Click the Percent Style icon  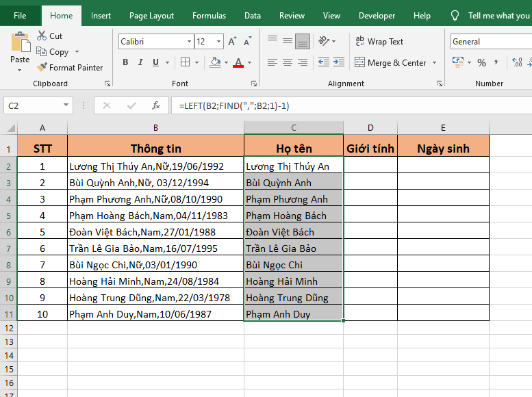pos(482,63)
